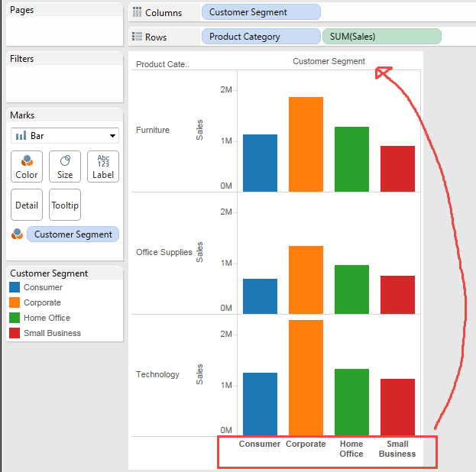Screen dimensions: 476x472
Task: Click the Customer Segment legend title
Action: [49, 273]
